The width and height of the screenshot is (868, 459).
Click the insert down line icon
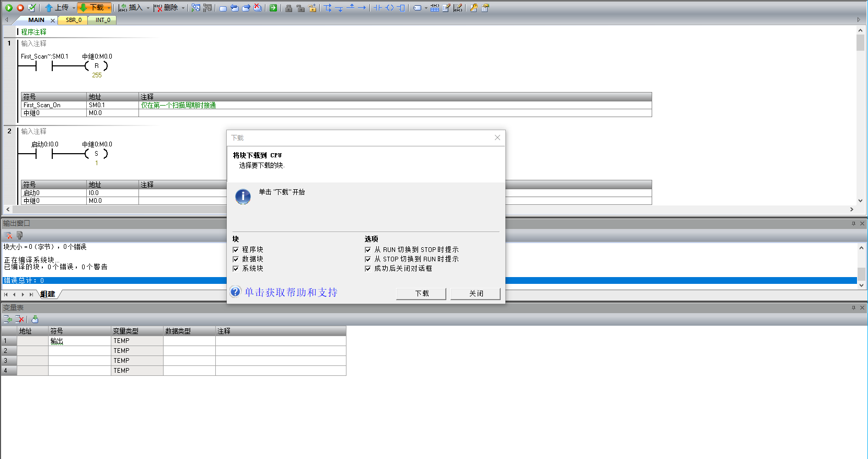tap(339, 8)
